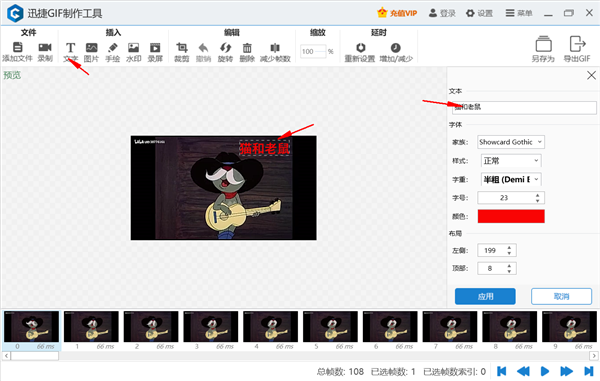Screen dimensions: 600x381
Task: Click the red 猫和老鼠 text overlay
Action: (265, 148)
